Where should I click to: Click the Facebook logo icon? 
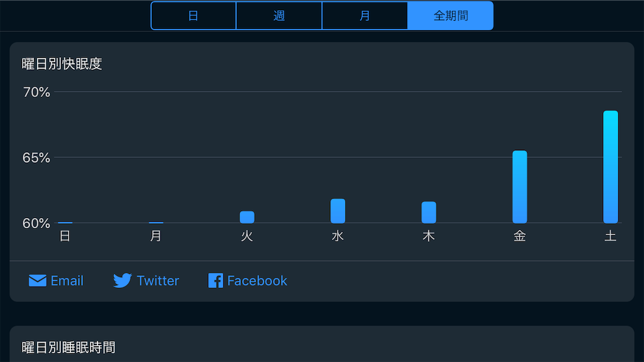click(216, 281)
